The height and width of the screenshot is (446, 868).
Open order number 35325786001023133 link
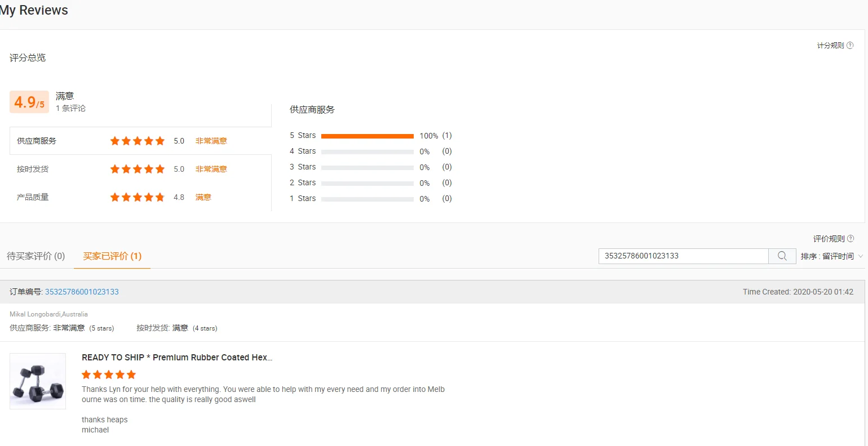coord(82,292)
